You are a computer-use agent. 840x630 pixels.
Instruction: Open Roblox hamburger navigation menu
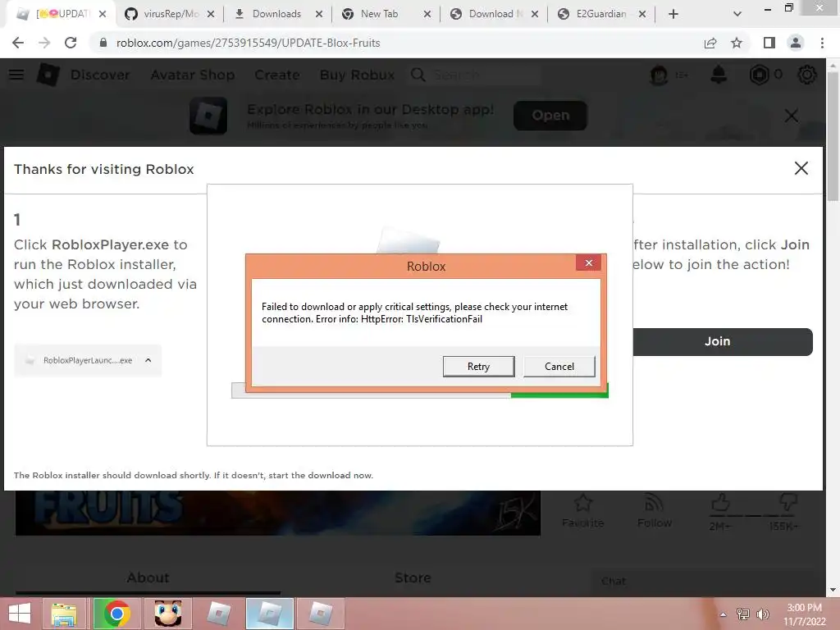click(x=16, y=75)
